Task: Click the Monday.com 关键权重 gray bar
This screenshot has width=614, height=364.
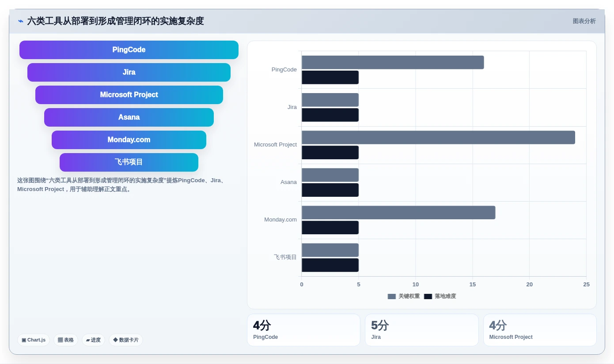Action: click(398, 212)
